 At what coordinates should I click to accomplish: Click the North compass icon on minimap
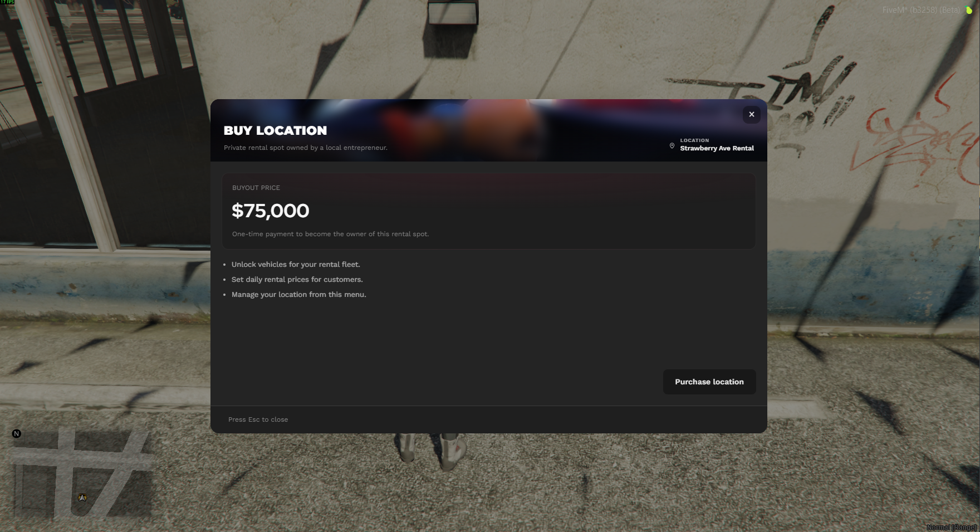[17, 433]
